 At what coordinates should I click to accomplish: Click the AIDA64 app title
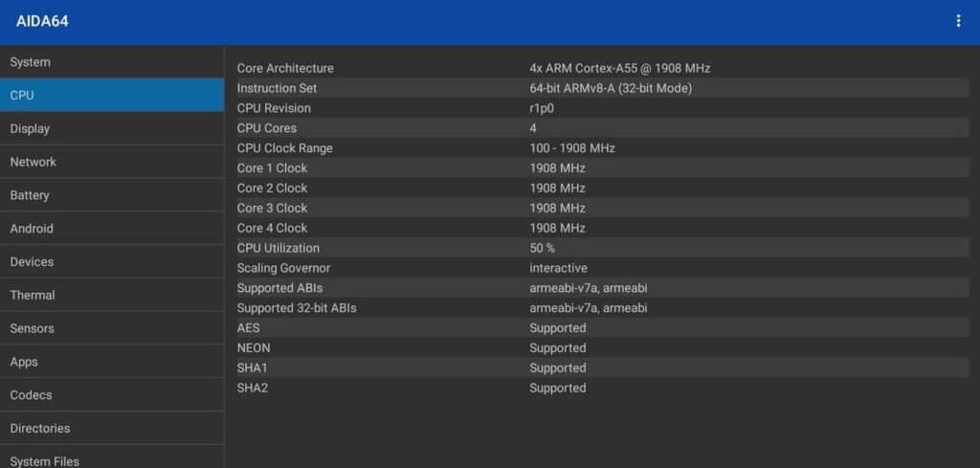click(42, 21)
